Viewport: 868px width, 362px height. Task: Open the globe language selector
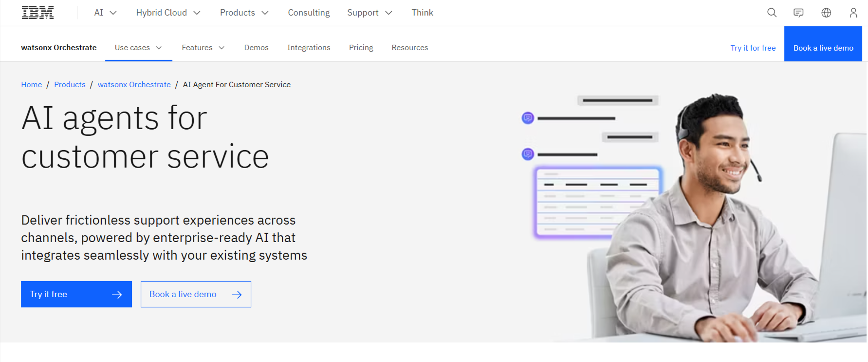[826, 13]
